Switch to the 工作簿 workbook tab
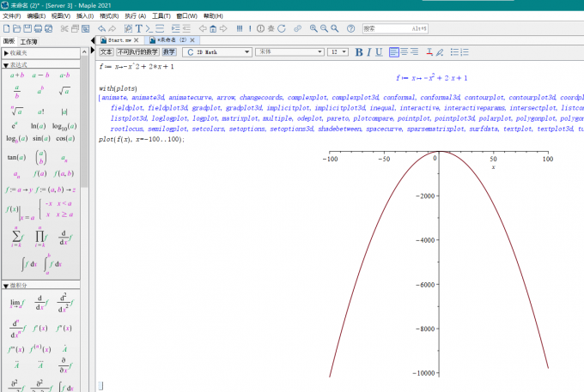584x392 pixels. [28, 41]
